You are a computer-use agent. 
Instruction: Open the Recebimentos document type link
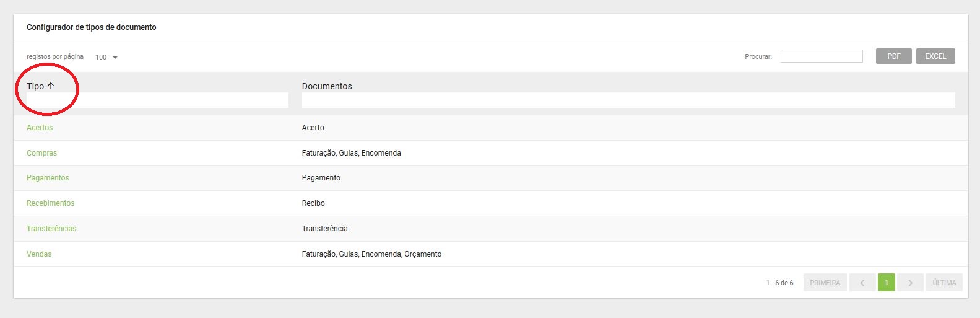(50, 203)
